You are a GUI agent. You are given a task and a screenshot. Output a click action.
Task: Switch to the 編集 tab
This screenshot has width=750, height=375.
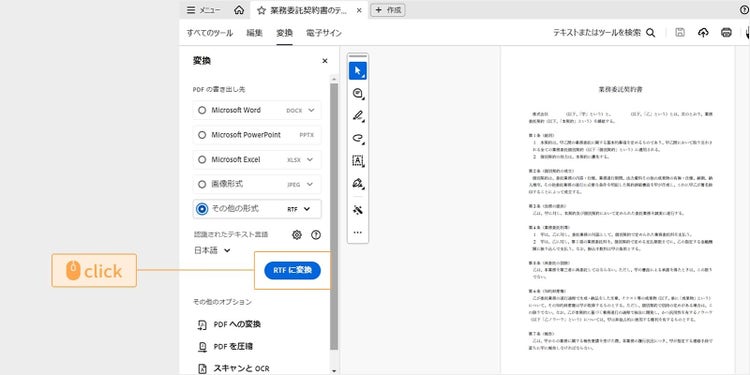(254, 33)
